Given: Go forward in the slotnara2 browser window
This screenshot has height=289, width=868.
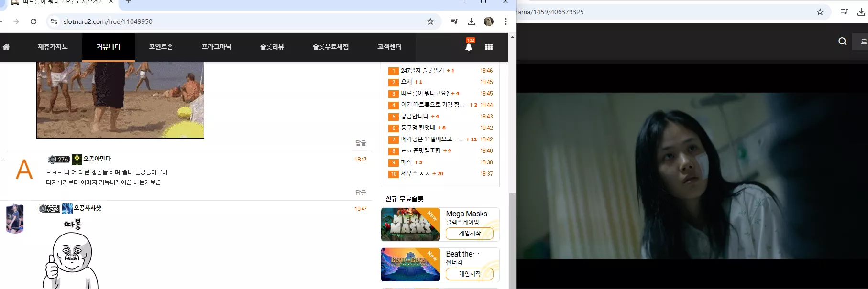Looking at the screenshot, I should click(16, 21).
